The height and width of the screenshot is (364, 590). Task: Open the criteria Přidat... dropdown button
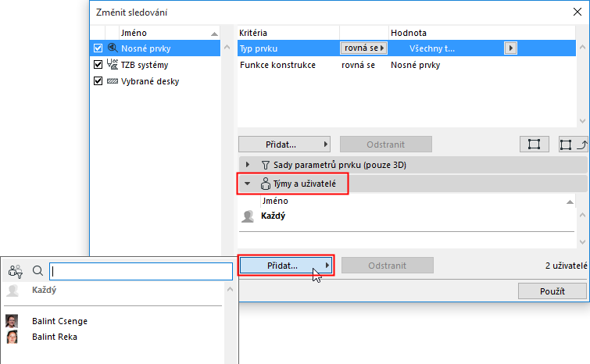284,145
